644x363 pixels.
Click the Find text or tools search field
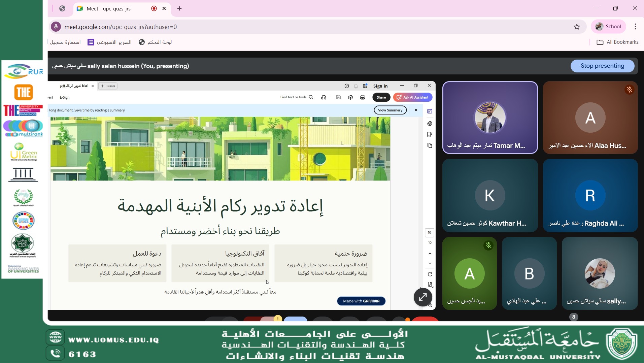(296, 97)
